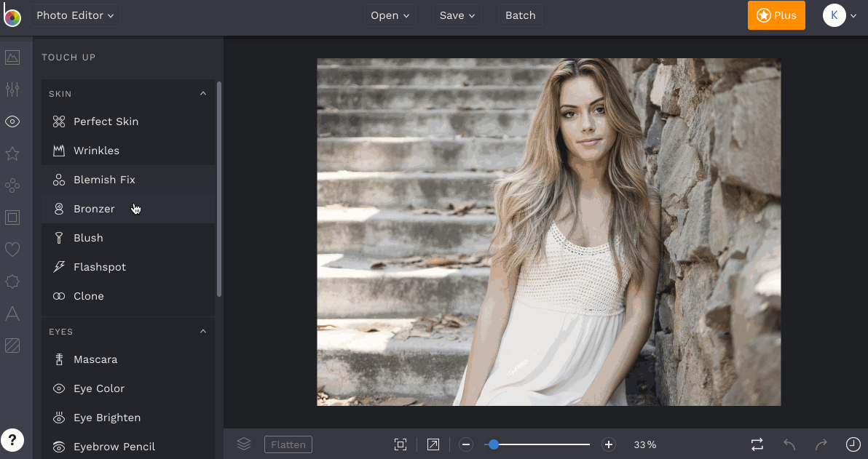Click the 33% zoom value
868x459 pixels.
[x=645, y=444]
